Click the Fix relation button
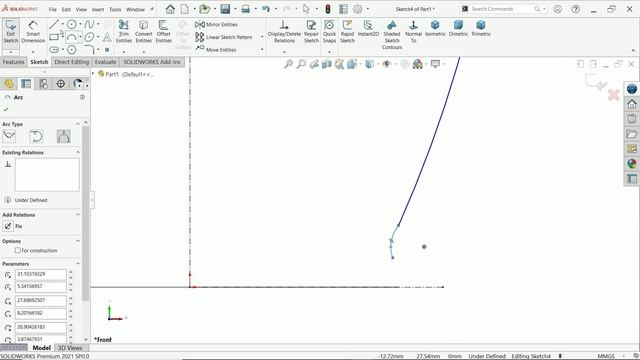Viewport: 640px width, 360px height. point(8,226)
